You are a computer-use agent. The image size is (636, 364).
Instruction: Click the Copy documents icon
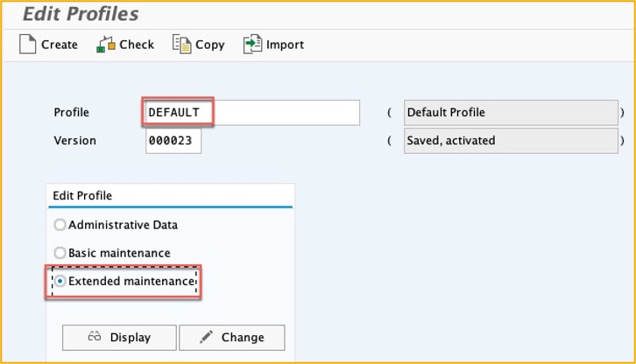coord(181,44)
